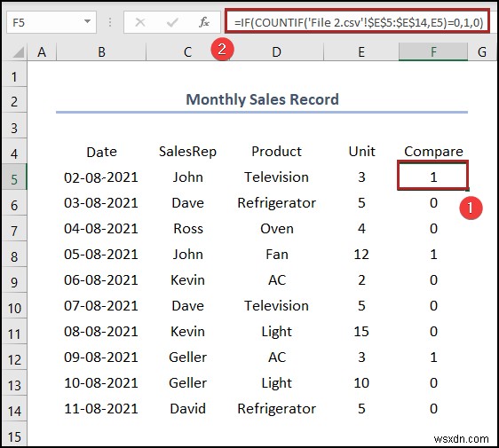499x448 pixels.
Task: Click the Enter checkmark formula bar icon
Action: click(172, 22)
